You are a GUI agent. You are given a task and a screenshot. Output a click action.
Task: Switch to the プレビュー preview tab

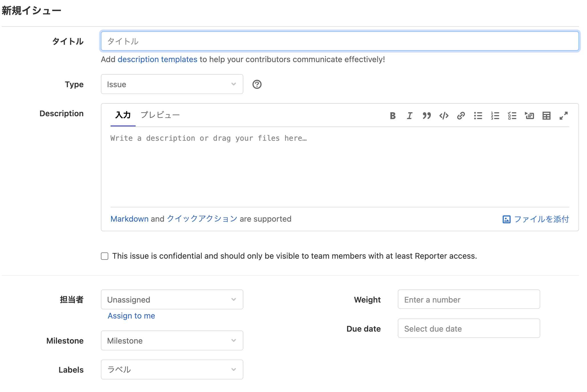click(160, 115)
